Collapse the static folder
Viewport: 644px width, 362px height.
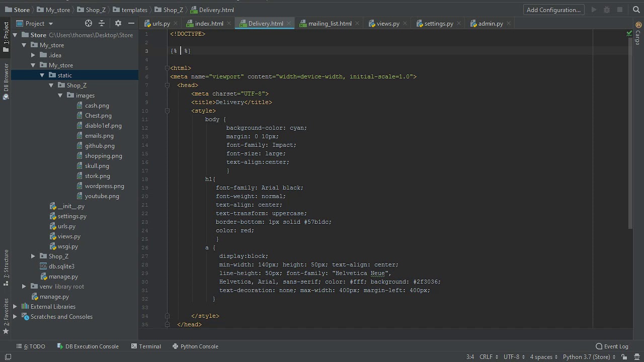(42, 75)
